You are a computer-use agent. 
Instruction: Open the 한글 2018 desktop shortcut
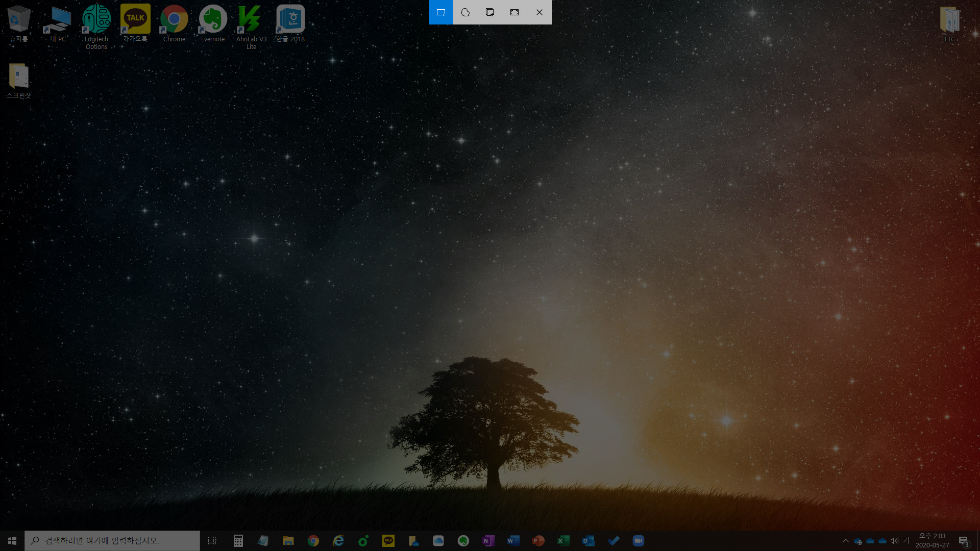point(290,23)
